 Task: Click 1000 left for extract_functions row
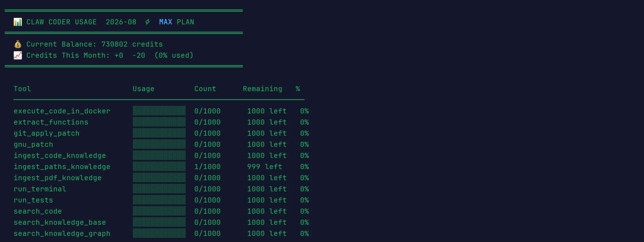click(x=267, y=122)
